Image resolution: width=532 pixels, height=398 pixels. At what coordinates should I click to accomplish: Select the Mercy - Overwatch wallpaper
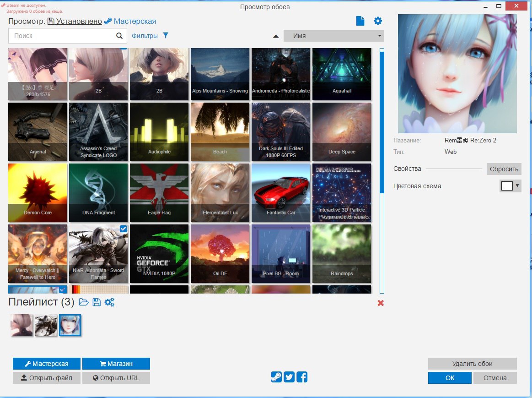click(x=38, y=254)
